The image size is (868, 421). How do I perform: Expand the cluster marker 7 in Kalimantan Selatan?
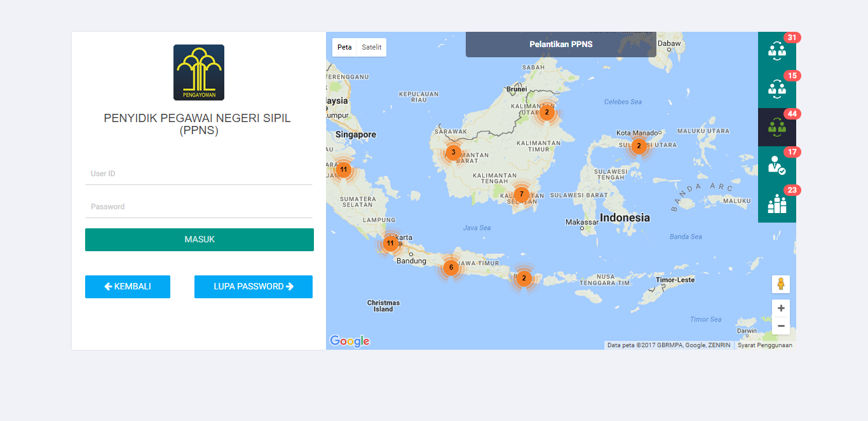(x=521, y=195)
